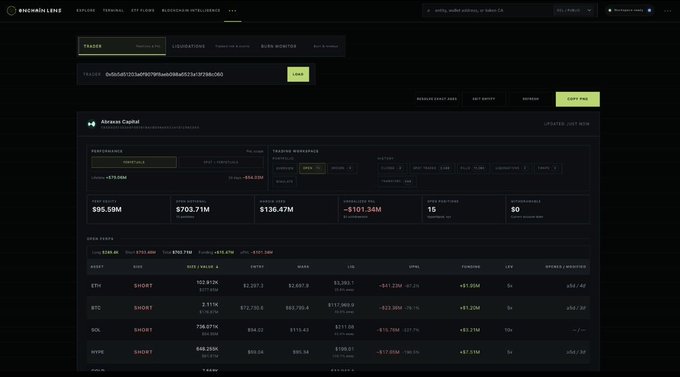
Task: Click the Unrealized PnL −$101.34M card
Action: click(380, 210)
